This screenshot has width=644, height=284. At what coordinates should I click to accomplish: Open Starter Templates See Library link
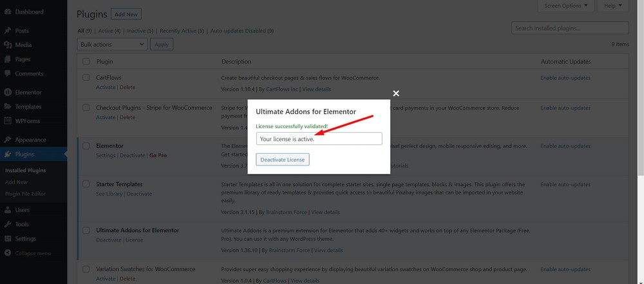tap(109, 194)
